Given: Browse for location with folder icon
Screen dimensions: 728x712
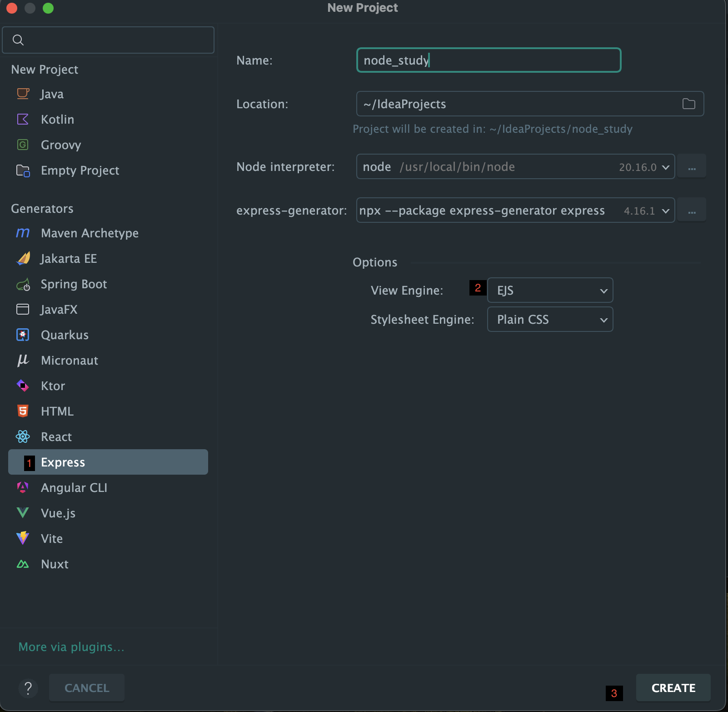Looking at the screenshot, I should click(x=689, y=104).
